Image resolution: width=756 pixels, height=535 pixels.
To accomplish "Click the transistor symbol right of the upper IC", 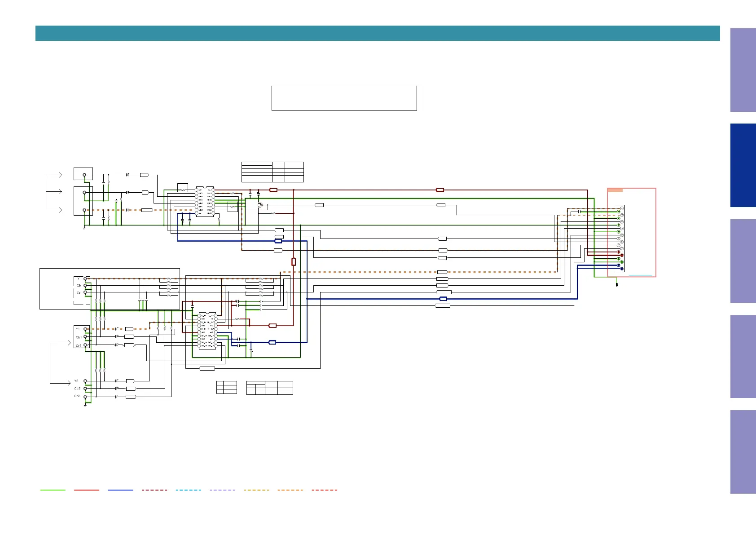I will pos(260,206).
